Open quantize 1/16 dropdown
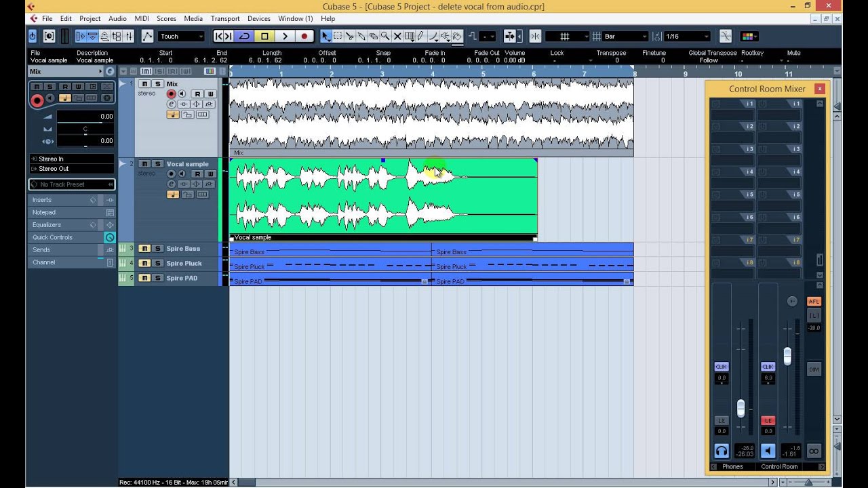Image resolution: width=868 pixels, height=488 pixels. click(686, 36)
